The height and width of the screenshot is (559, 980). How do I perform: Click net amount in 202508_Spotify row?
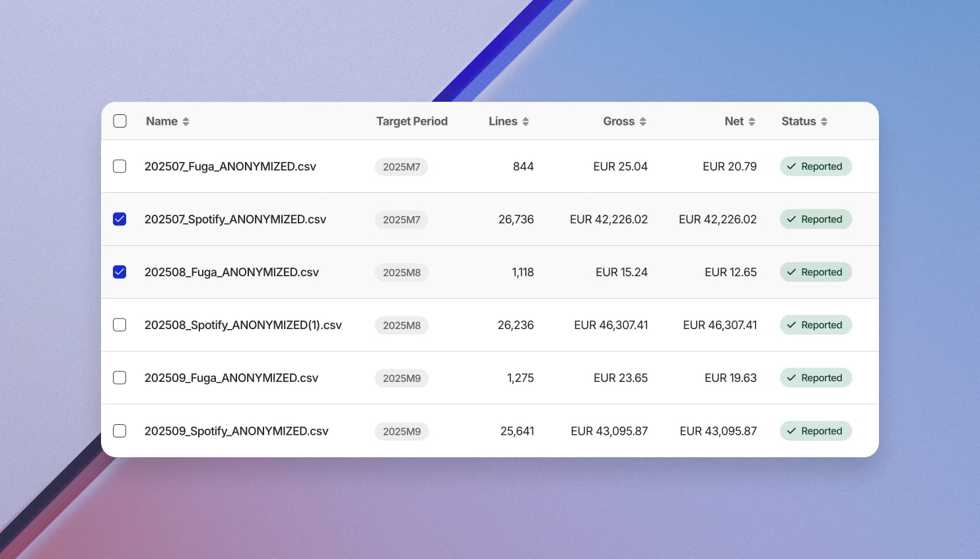(720, 325)
